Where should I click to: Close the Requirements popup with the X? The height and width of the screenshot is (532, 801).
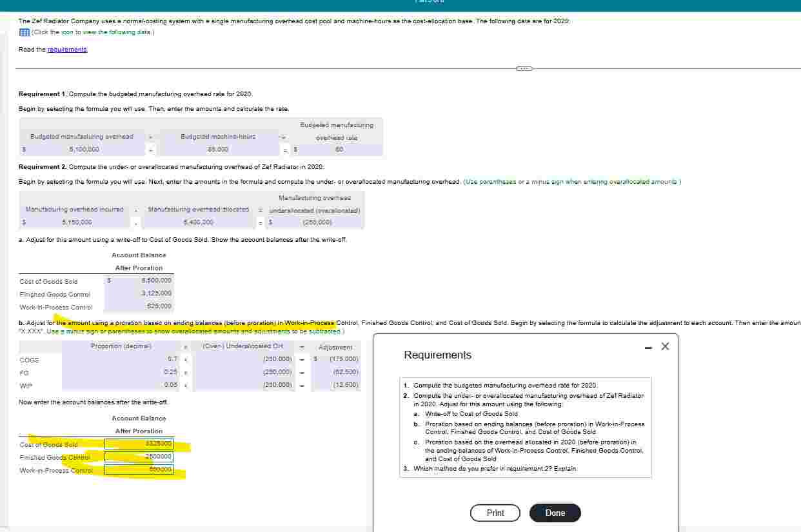(x=665, y=346)
